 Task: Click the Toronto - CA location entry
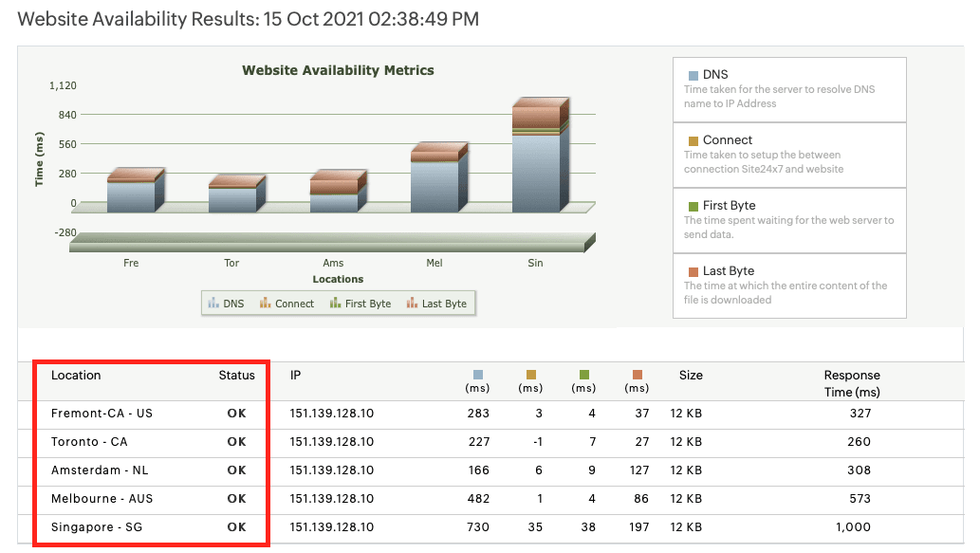[x=89, y=442]
